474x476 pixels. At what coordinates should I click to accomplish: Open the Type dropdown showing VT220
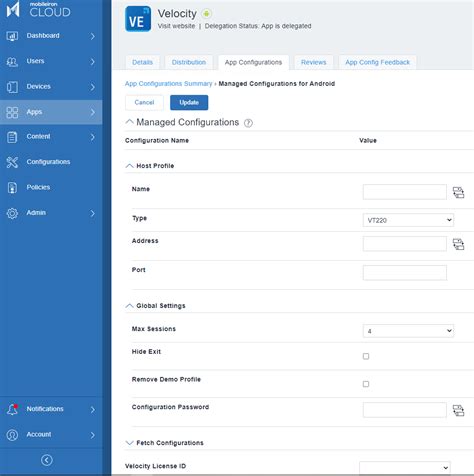tap(408, 220)
